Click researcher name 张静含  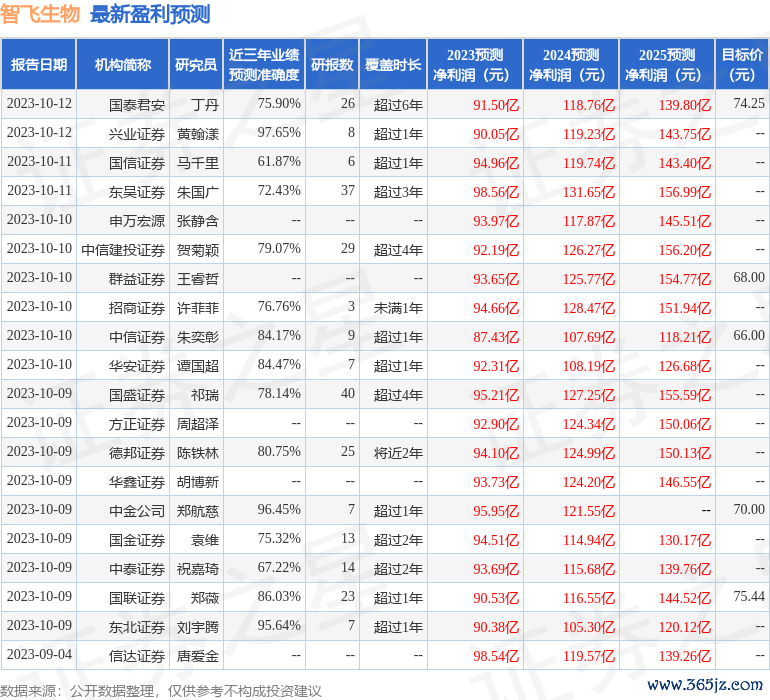tap(198, 221)
